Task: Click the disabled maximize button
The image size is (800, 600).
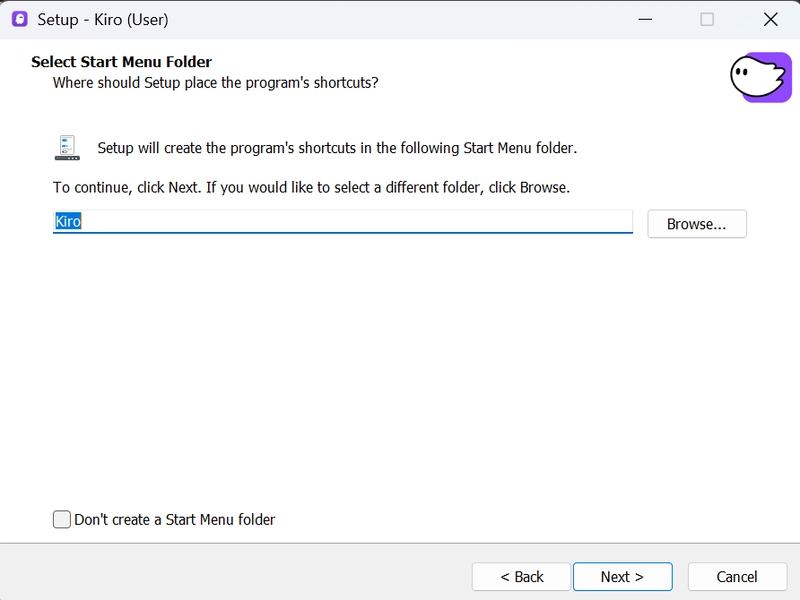Action: click(707, 19)
